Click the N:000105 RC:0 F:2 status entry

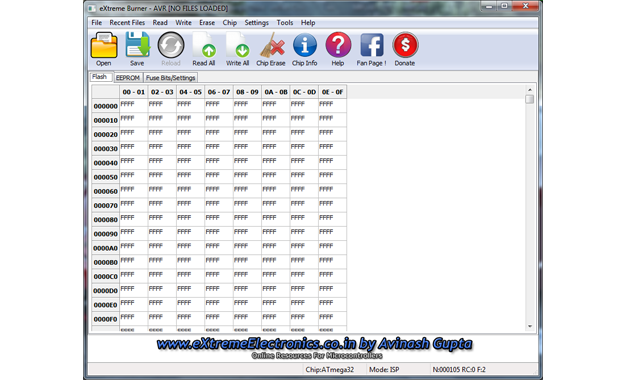coord(459,369)
